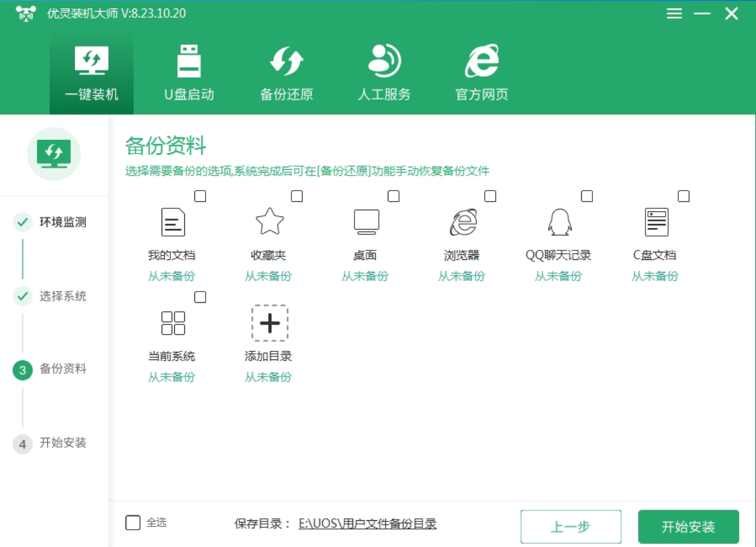Click 从未备份 under 当前系统
Screen dimensions: 756x547
coord(171,377)
